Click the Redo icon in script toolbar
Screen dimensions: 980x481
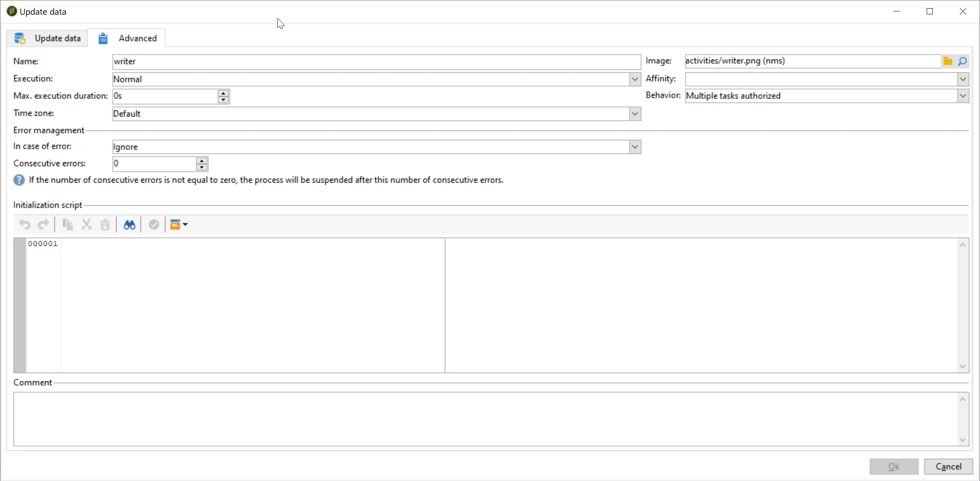(43, 224)
